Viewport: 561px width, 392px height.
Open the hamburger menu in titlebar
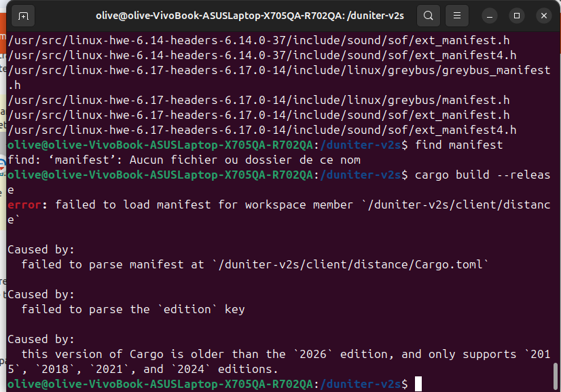457,15
